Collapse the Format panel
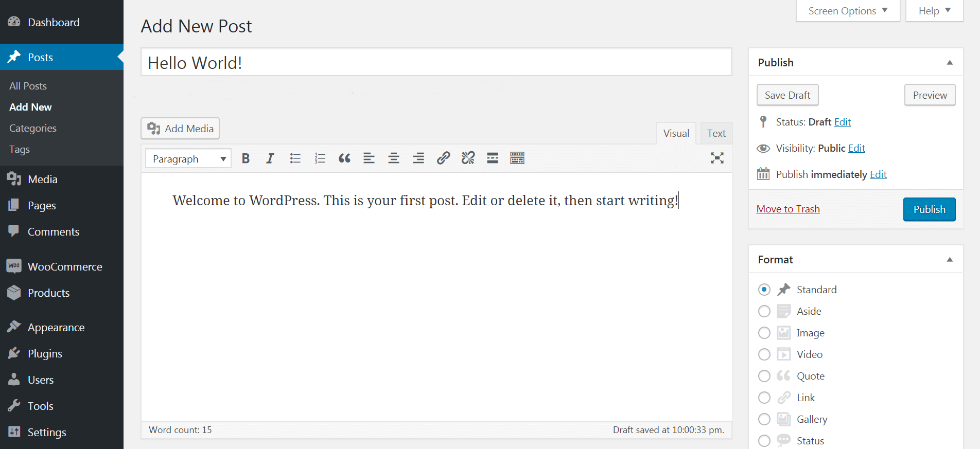Screen dimensions: 980x449 click(x=950, y=259)
